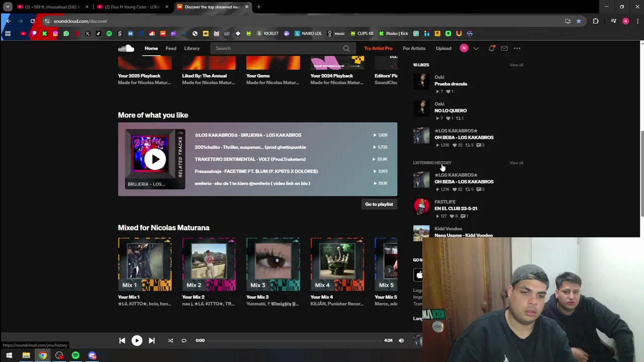The height and width of the screenshot is (362, 644).
Task: Select the Home tab in navigation
Action: click(x=151, y=48)
